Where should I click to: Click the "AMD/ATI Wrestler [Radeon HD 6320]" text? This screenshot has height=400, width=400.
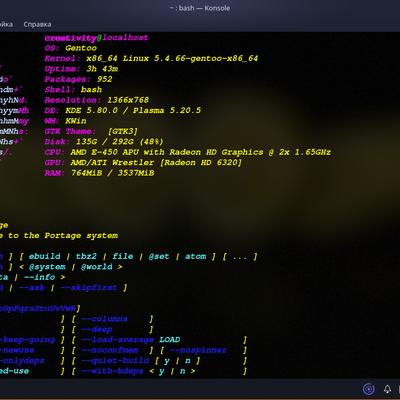[156, 162]
